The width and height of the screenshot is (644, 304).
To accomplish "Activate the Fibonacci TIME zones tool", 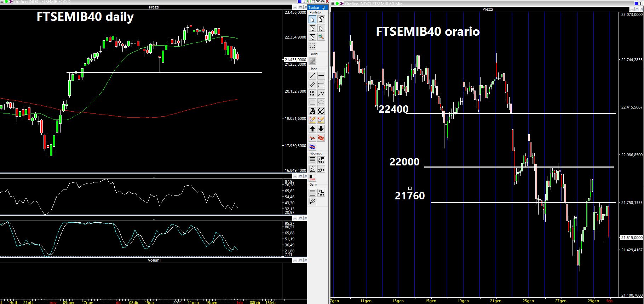I will pos(312,178).
